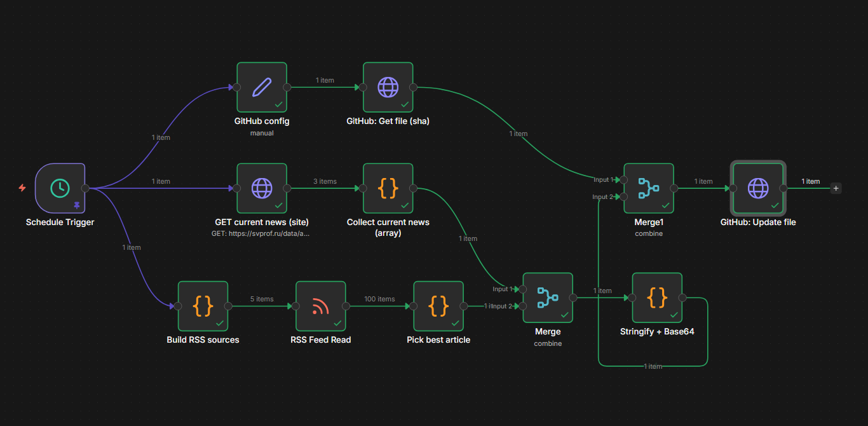Open the Collect current news code node
The height and width of the screenshot is (426, 868).
388,188
